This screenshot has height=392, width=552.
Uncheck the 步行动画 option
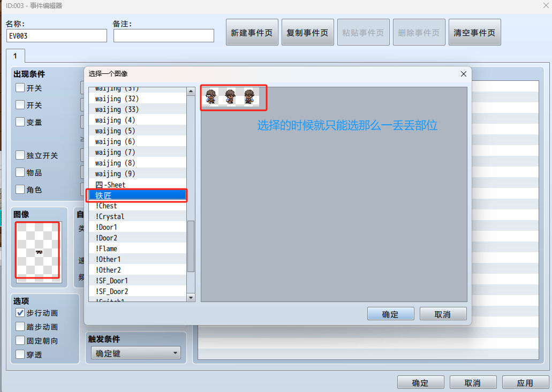point(20,313)
